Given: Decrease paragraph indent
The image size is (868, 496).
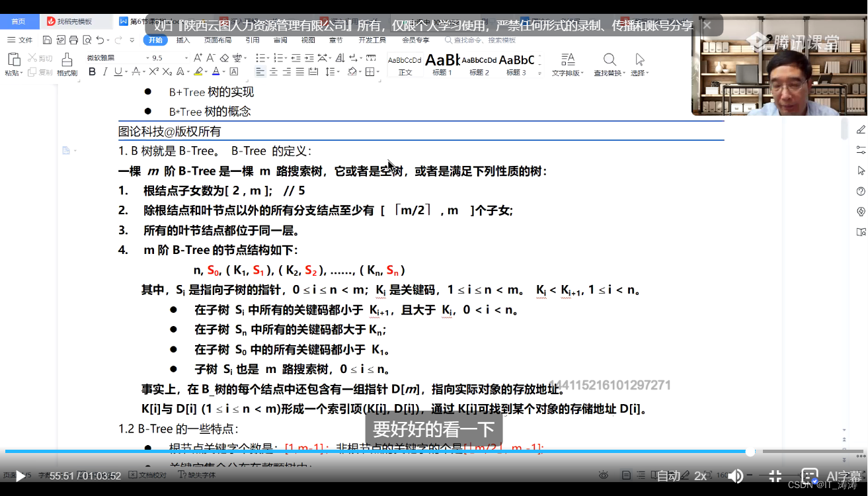Looking at the screenshot, I should click(296, 58).
